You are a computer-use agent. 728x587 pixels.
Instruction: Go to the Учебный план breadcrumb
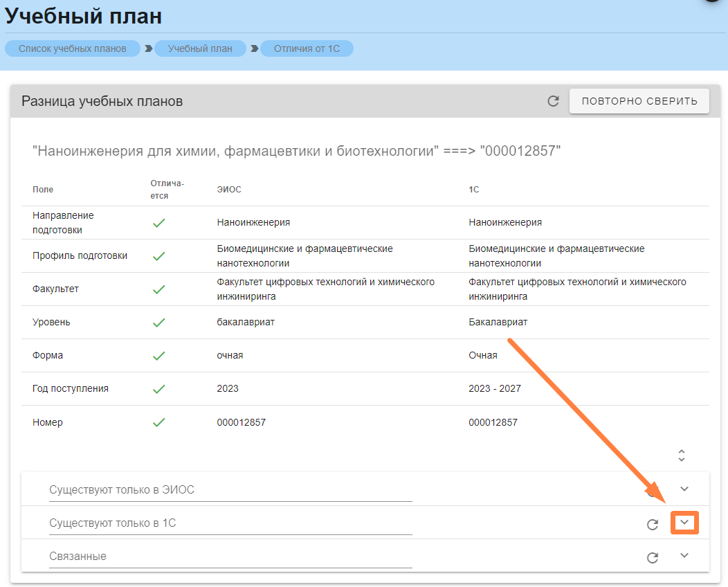[x=199, y=48]
